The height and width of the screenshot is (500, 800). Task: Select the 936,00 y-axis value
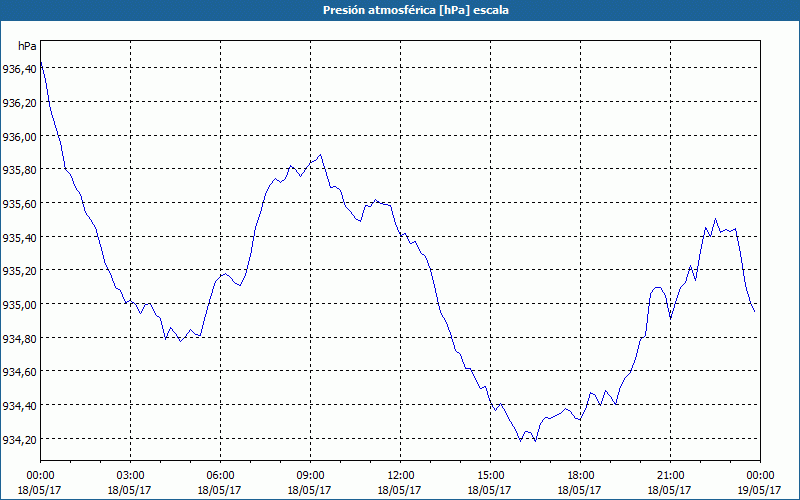20,136
